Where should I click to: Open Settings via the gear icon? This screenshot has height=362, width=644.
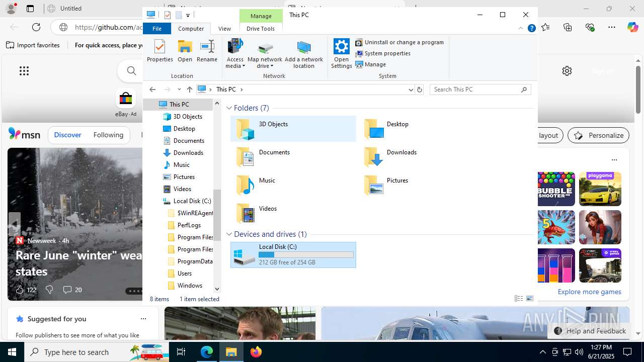click(x=341, y=53)
